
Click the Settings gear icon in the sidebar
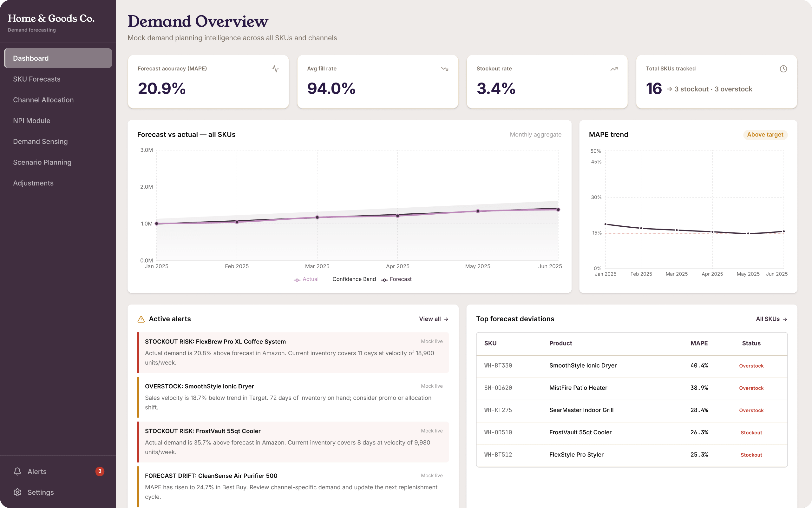[17, 492]
